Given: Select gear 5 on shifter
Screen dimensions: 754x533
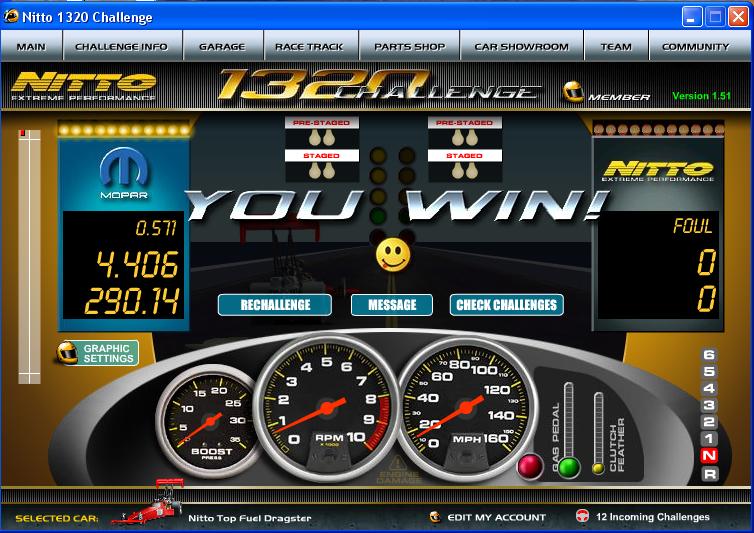Looking at the screenshot, I should click(709, 371).
